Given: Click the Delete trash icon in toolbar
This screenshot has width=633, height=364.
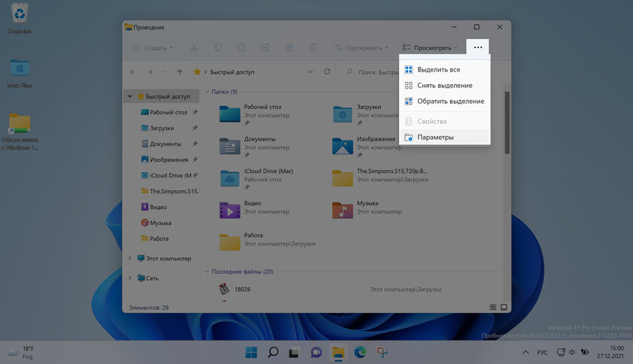Looking at the screenshot, I should tap(313, 47).
